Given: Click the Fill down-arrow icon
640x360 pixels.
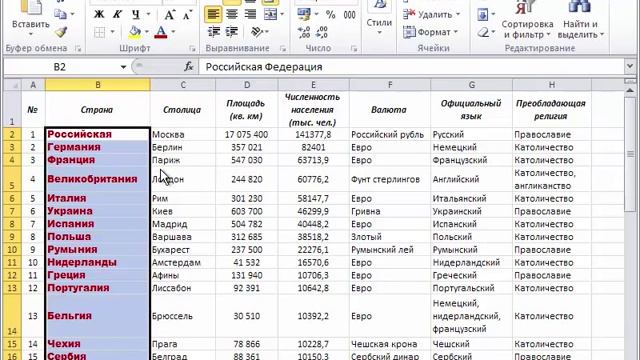Looking at the screenshot, I should coord(482,15).
